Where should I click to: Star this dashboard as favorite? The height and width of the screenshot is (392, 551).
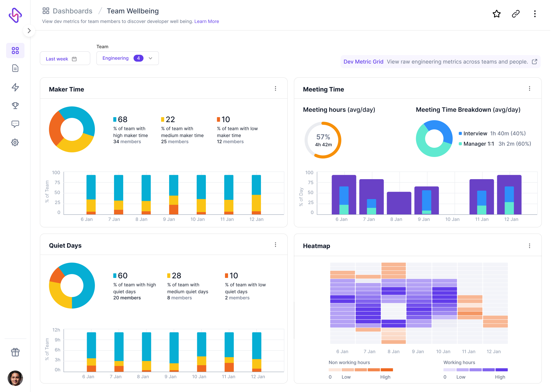(496, 14)
